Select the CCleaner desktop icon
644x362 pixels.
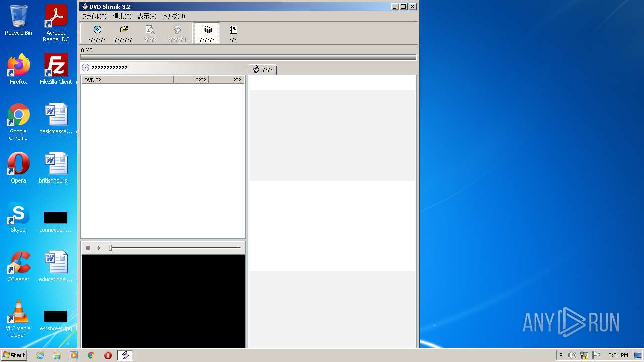18,266
